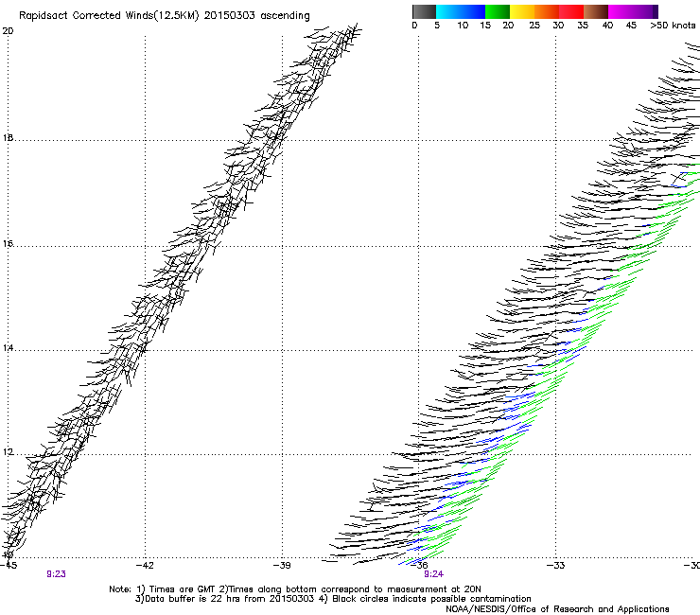
Task: Click the '>50 knots' legend label
Action: coord(673,26)
